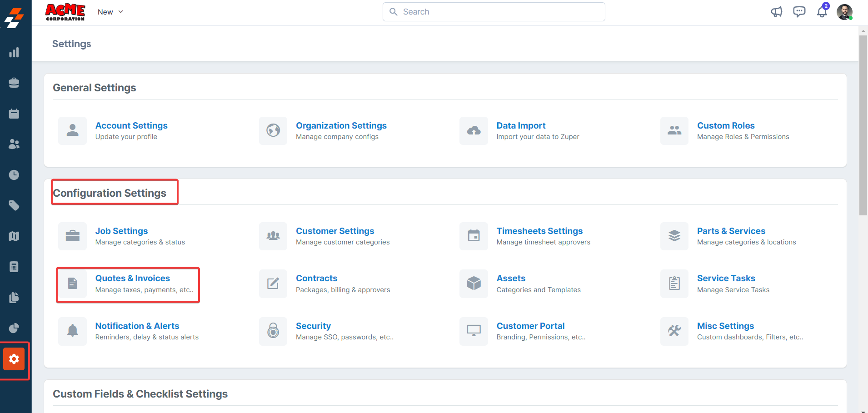The height and width of the screenshot is (413, 868).
Task: Open Account Settings link
Action: tap(131, 126)
